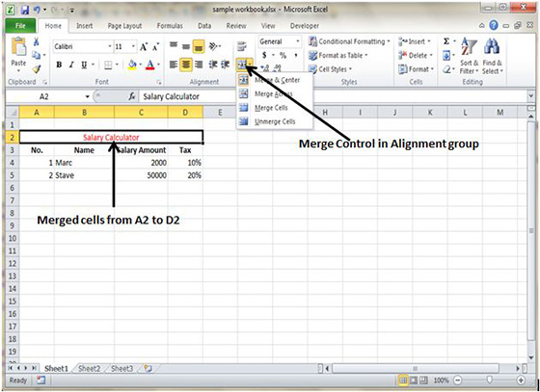Click Format as Table button
Screen dimensions: 540x392
tap(338, 55)
